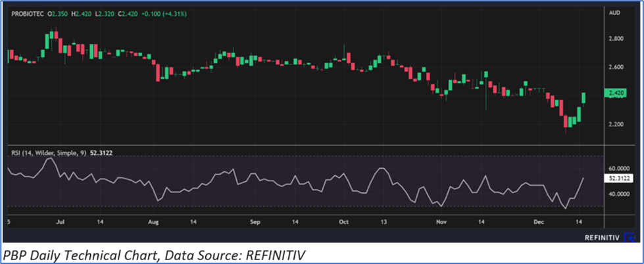Viewport: 644px width, 264px height.
Task: Click the Jul date axis label
Action: (x=60, y=222)
